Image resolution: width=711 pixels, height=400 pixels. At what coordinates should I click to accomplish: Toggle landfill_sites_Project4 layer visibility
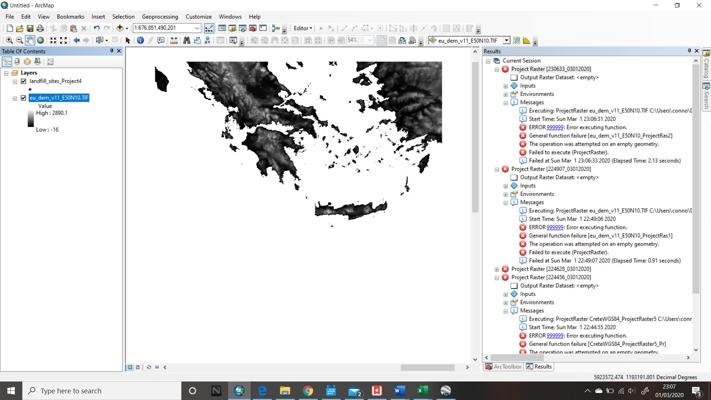pyautogui.click(x=24, y=81)
